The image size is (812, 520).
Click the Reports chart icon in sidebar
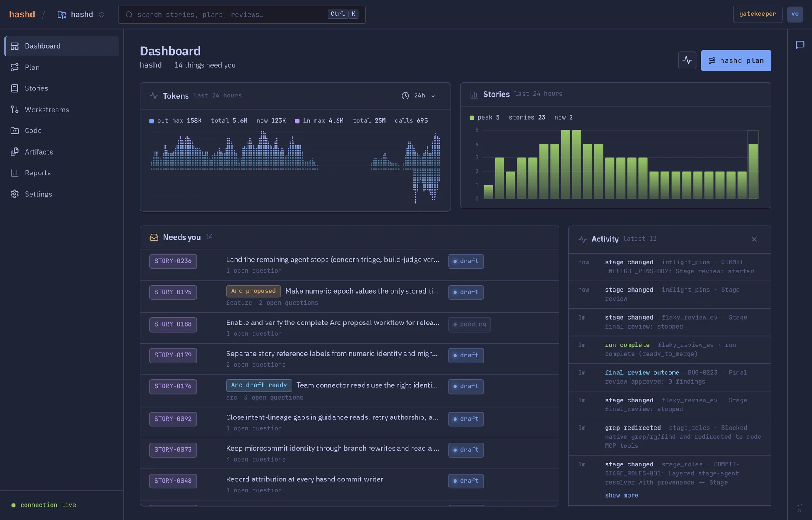(x=15, y=173)
